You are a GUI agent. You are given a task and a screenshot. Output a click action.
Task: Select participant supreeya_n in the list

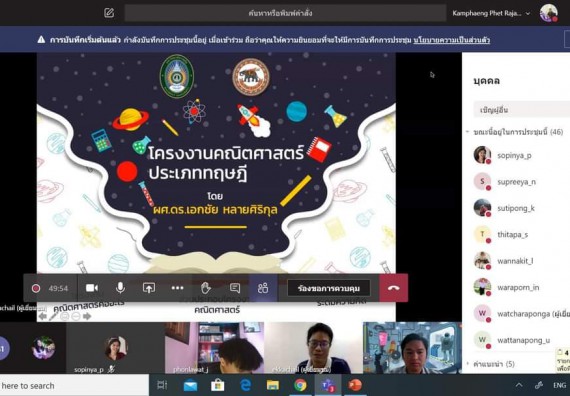(x=518, y=182)
